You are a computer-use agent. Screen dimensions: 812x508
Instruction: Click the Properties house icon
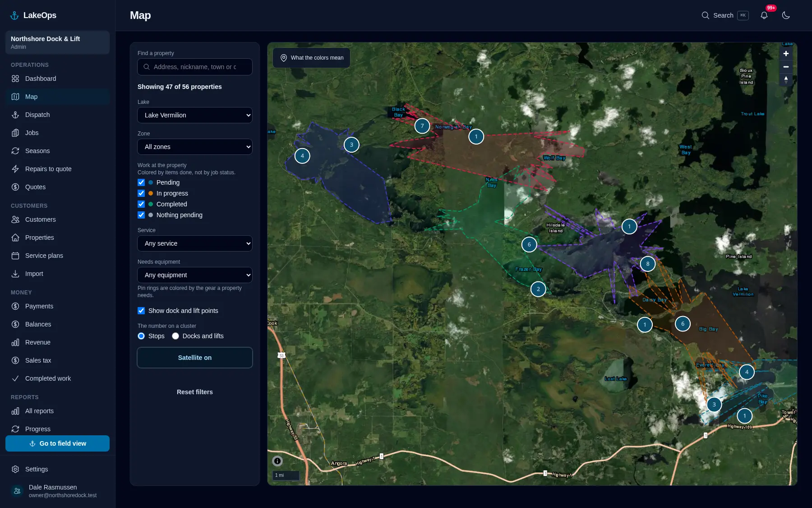(15, 238)
